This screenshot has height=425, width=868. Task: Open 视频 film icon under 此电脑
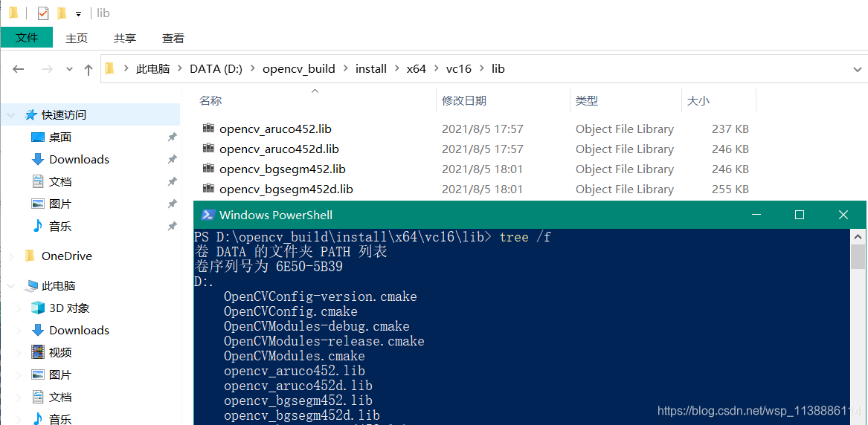coord(38,351)
